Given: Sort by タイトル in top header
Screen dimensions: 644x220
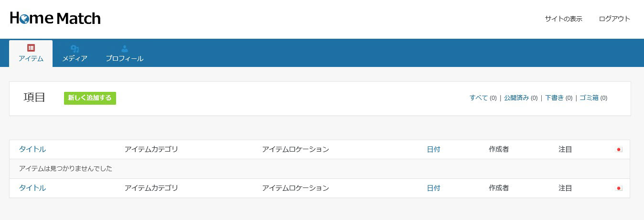Looking at the screenshot, I should click(32, 149).
